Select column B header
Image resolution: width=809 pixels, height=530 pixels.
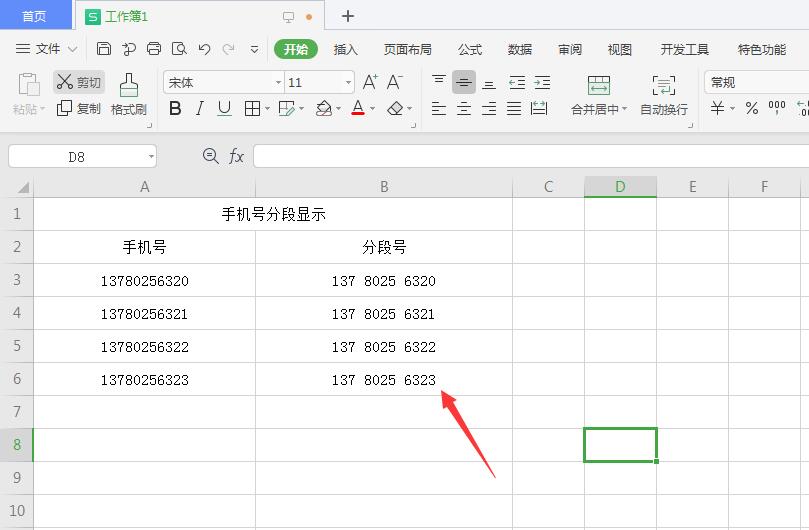click(x=384, y=187)
